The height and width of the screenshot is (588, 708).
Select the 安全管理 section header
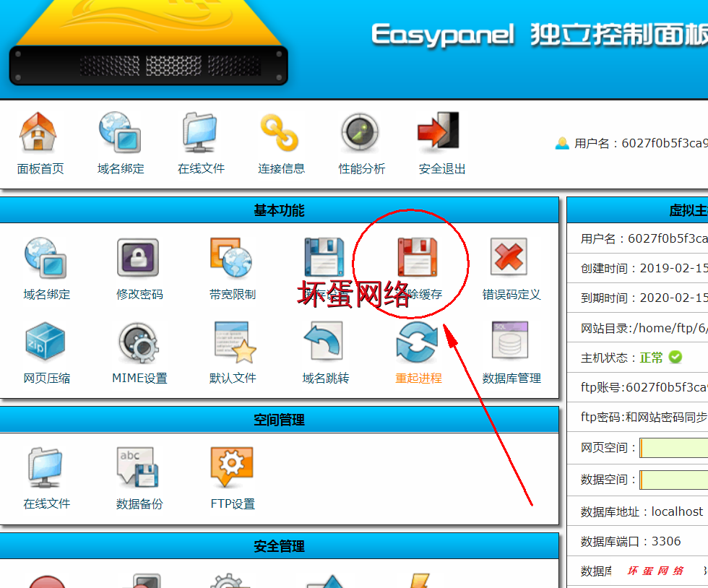click(x=279, y=546)
